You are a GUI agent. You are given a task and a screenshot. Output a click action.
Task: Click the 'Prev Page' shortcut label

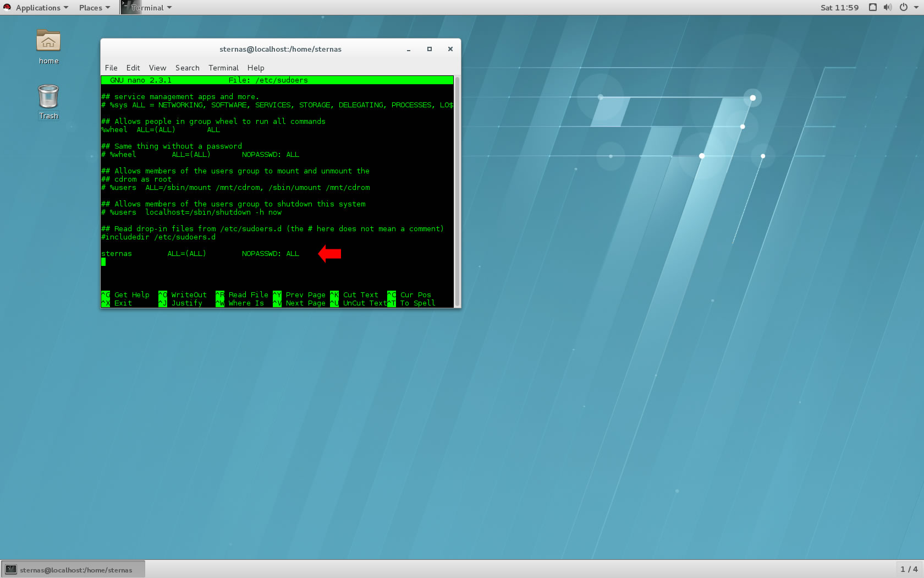click(x=306, y=295)
